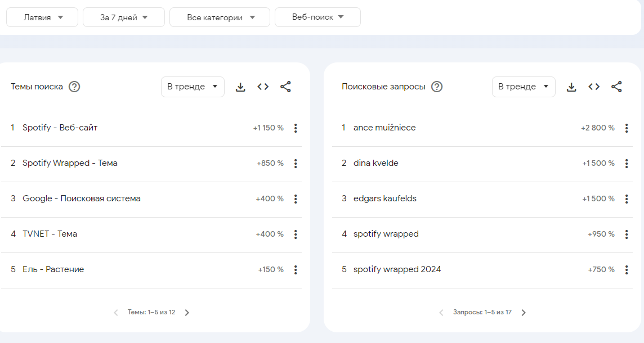Click the +950 % growth value

click(x=601, y=234)
